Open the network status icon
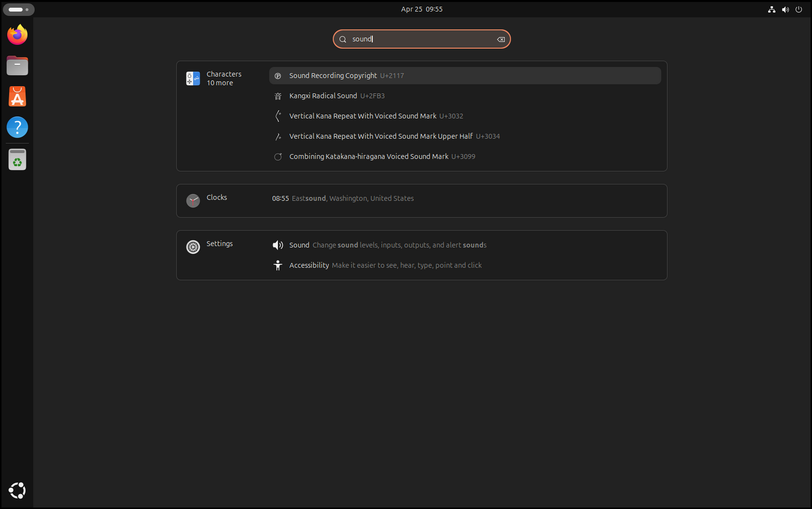 772,9
